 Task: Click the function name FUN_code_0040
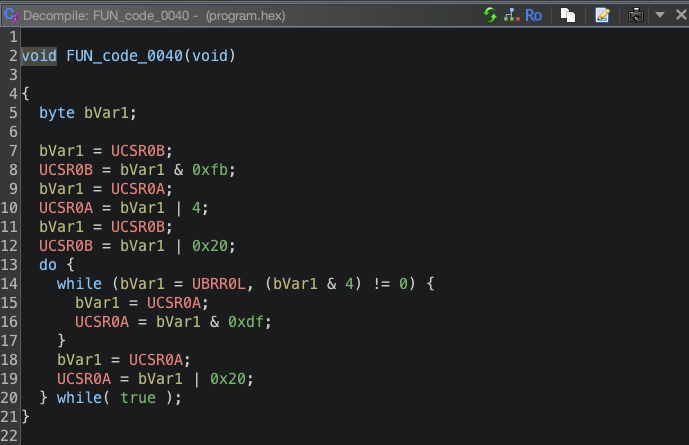124,56
